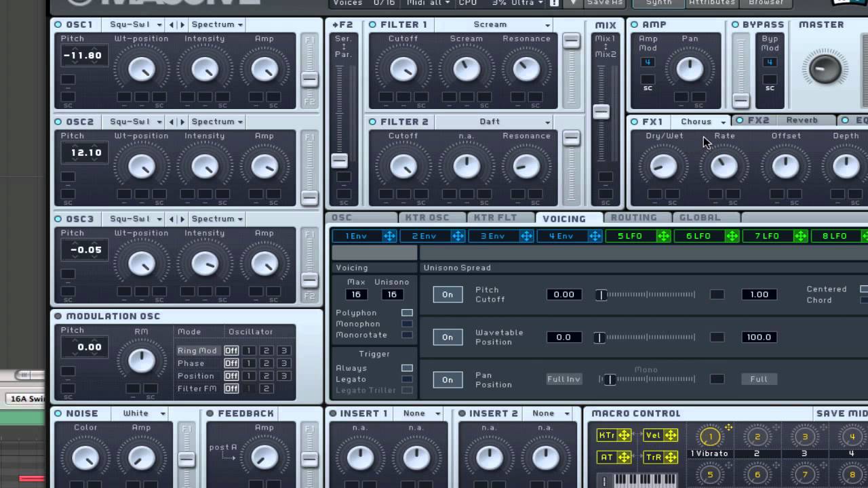This screenshot has width=868, height=488.
Task: Open the VOICING tab
Action: (x=568, y=218)
